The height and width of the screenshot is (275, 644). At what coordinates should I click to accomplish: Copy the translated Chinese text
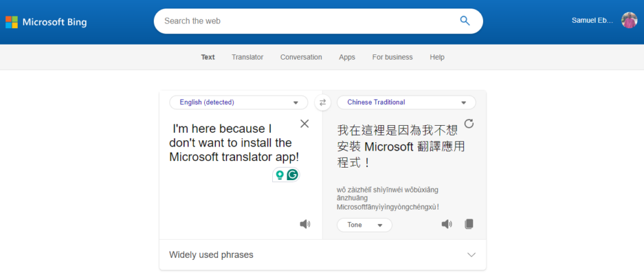pyautogui.click(x=469, y=225)
